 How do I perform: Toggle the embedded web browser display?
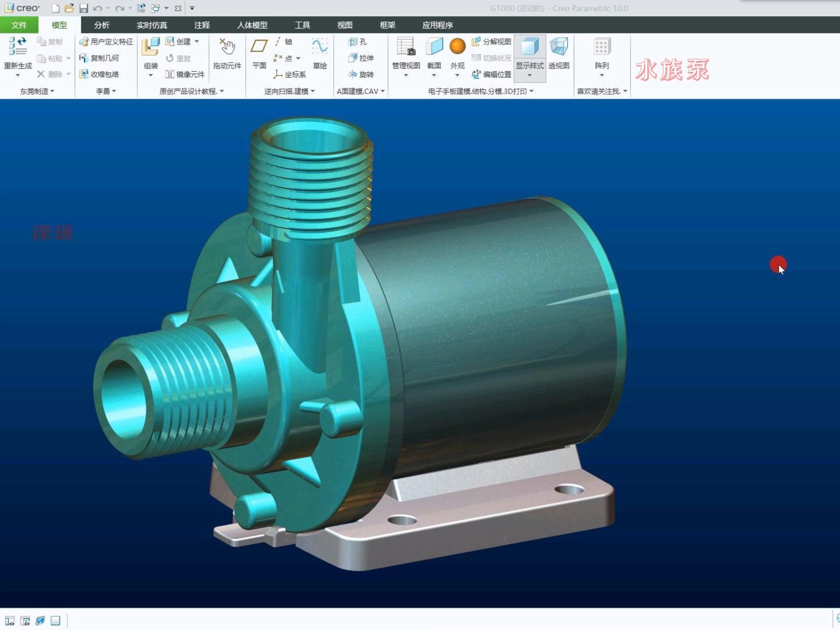pyautogui.click(x=40, y=621)
